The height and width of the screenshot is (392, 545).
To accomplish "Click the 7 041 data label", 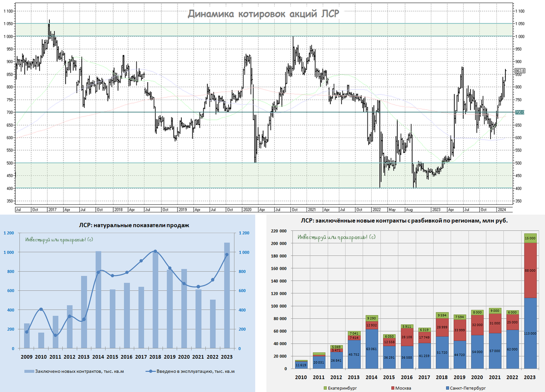I will point(354,333).
